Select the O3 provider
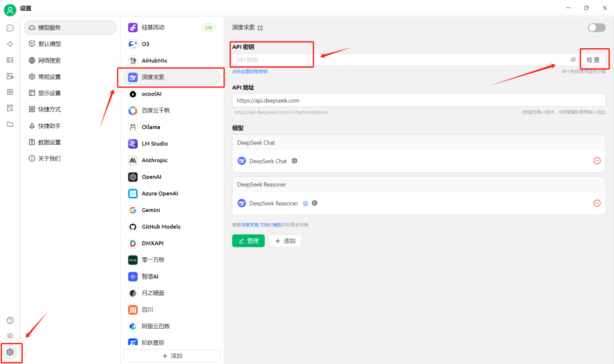 click(x=172, y=44)
